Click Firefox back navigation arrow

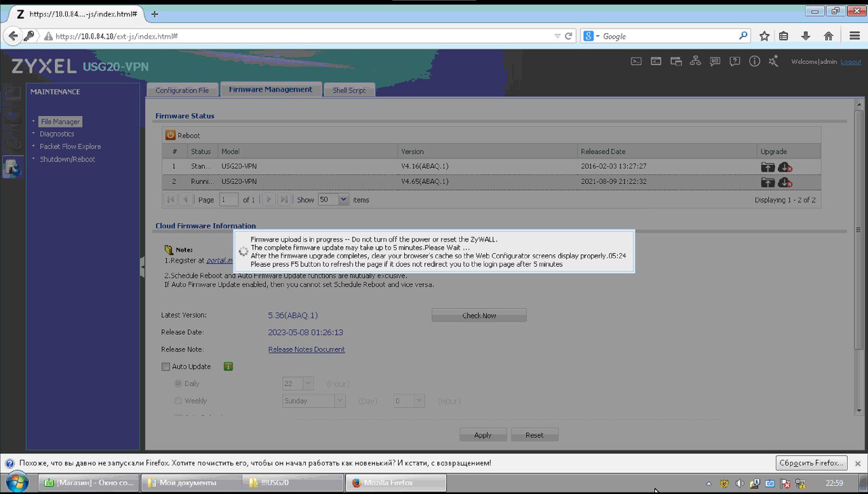click(x=13, y=36)
